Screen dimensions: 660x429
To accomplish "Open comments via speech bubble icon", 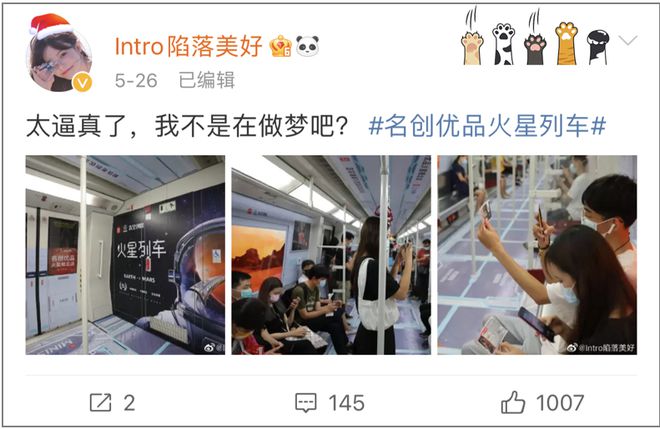I will click(x=306, y=403).
